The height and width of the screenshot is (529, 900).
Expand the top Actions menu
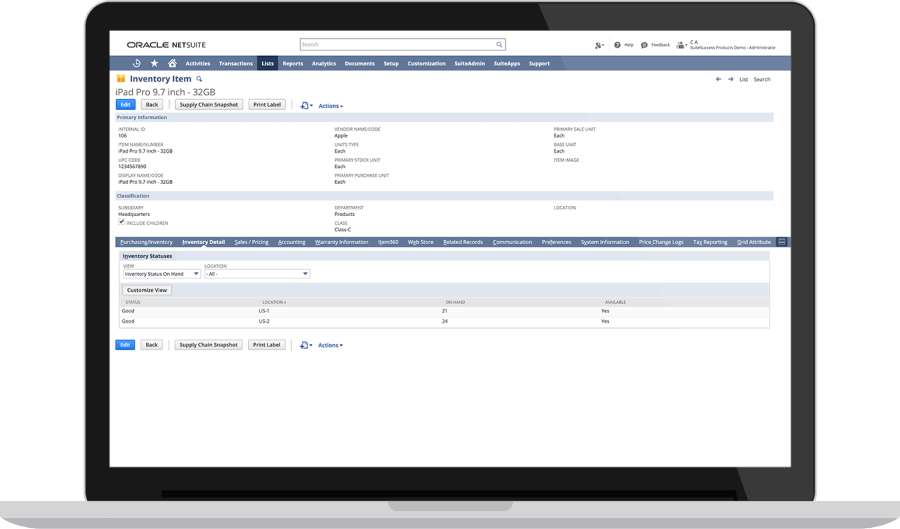(331, 106)
